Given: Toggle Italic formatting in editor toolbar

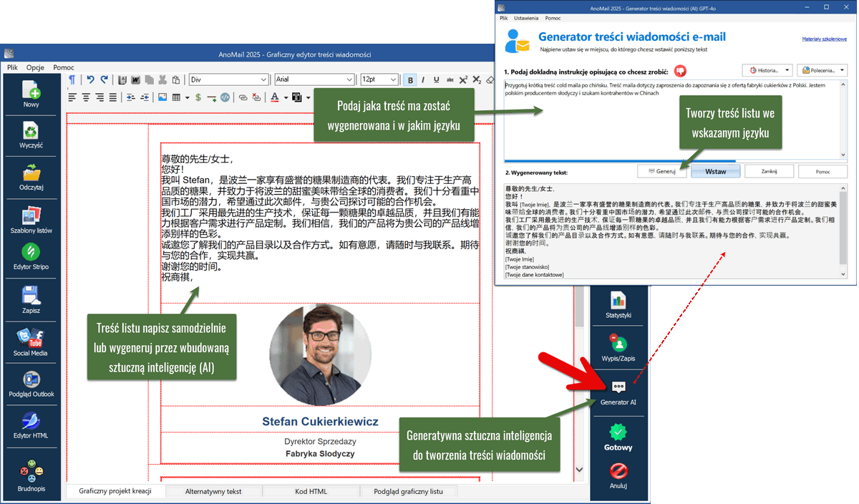Looking at the screenshot, I should click(x=424, y=79).
